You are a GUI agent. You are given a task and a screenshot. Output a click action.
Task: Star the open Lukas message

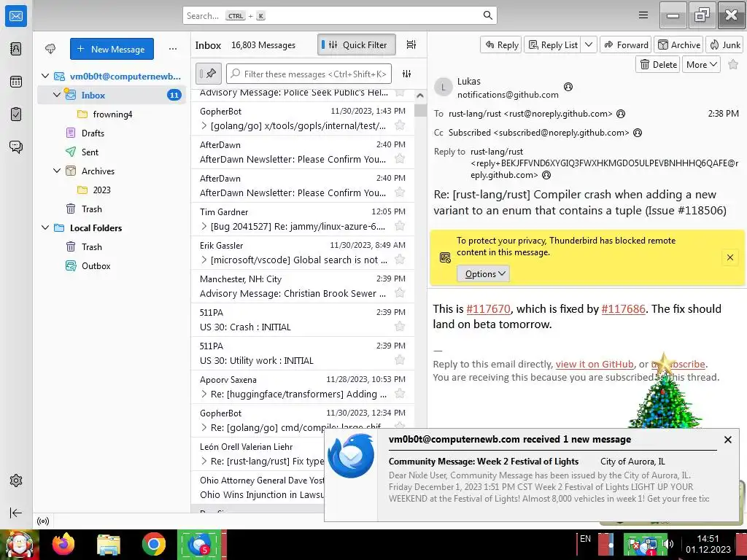click(733, 64)
